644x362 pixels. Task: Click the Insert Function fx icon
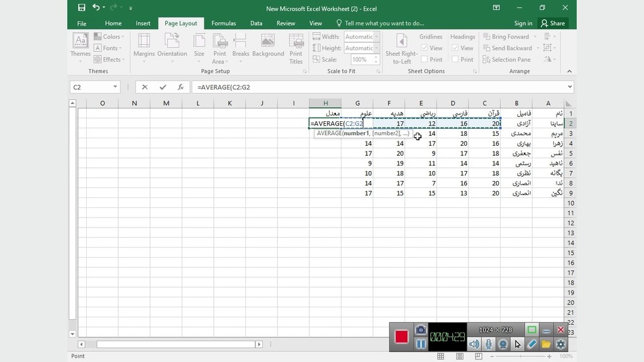coord(180,87)
